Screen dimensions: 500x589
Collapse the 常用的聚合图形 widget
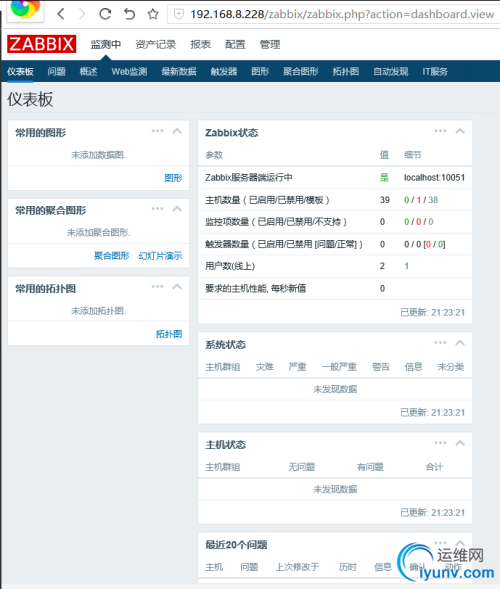tap(177, 208)
